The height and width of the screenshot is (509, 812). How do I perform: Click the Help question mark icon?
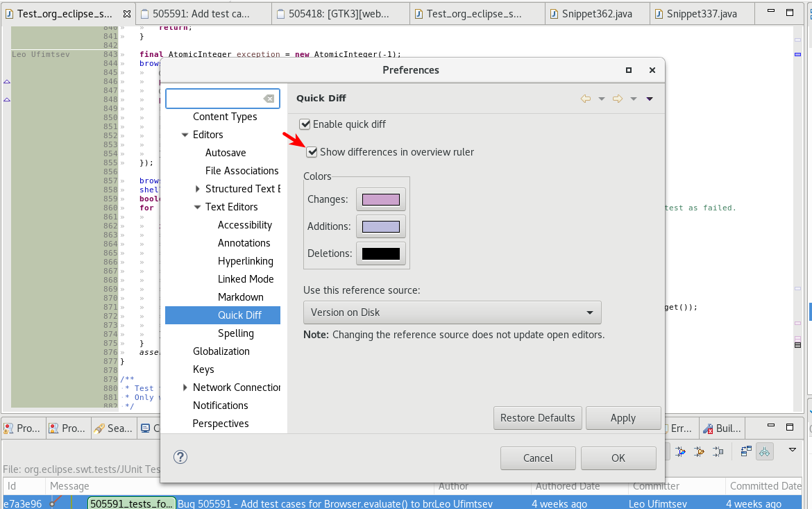pyautogui.click(x=180, y=457)
